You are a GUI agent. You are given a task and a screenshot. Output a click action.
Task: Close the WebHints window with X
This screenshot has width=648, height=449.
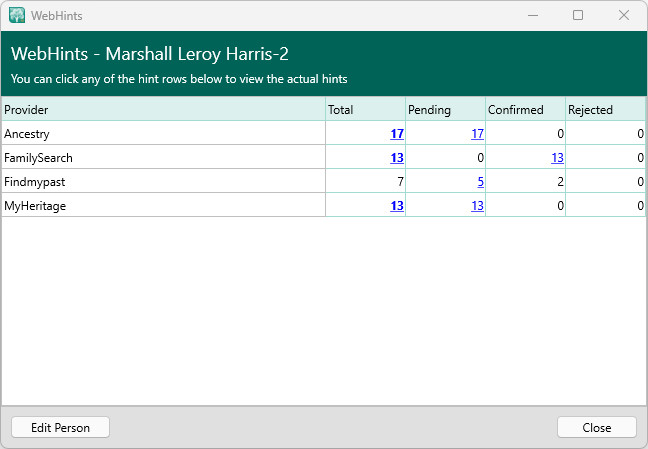pos(624,15)
